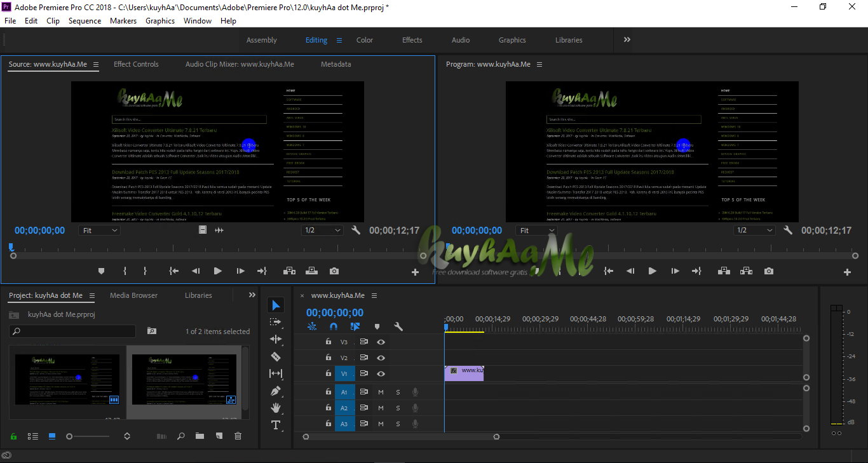
Task: Add marker in timeline header
Action: click(x=377, y=326)
